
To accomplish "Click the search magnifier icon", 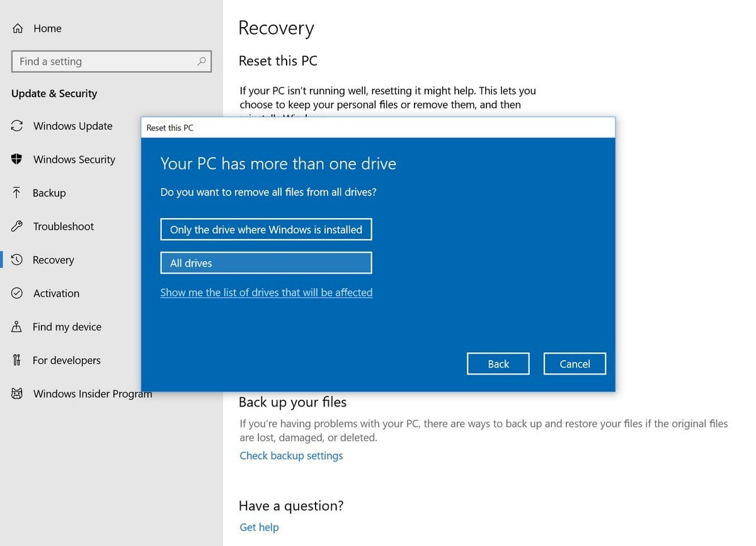I will [x=201, y=61].
